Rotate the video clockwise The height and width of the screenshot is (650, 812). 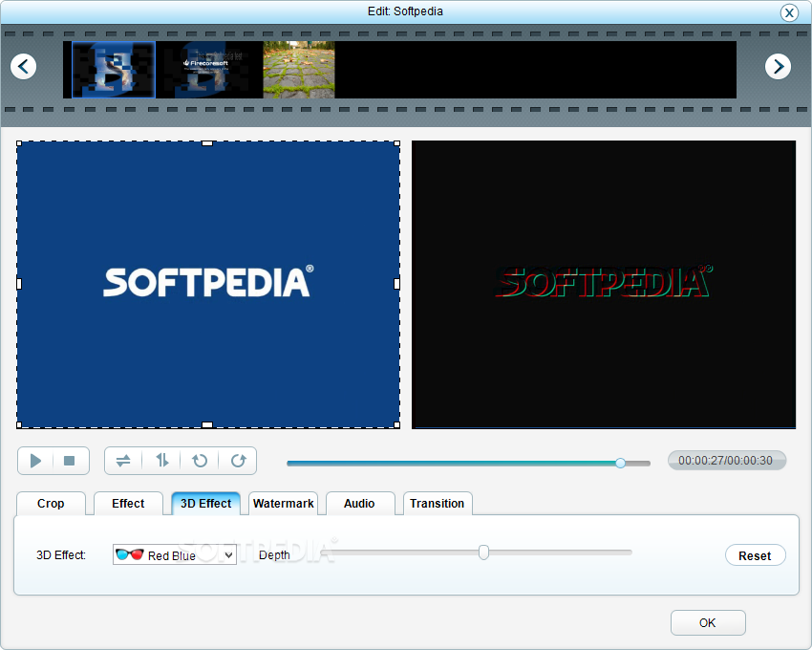(x=238, y=461)
